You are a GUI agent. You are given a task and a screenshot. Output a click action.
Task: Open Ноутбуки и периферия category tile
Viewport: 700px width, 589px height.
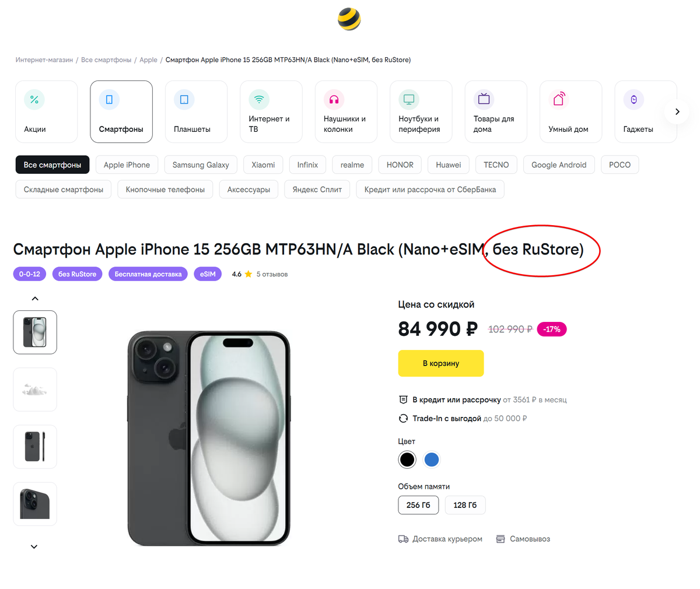pyautogui.click(x=421, y=111)
